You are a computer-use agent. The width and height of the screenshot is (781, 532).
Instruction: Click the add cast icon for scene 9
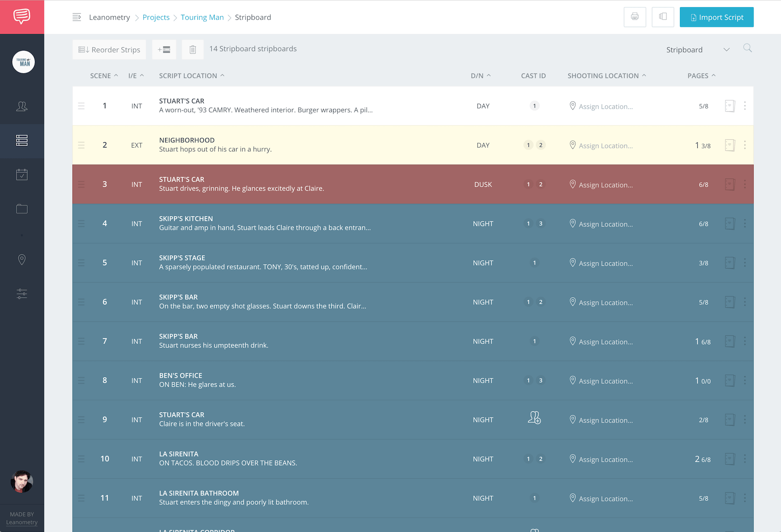click(x=534, y=417)
